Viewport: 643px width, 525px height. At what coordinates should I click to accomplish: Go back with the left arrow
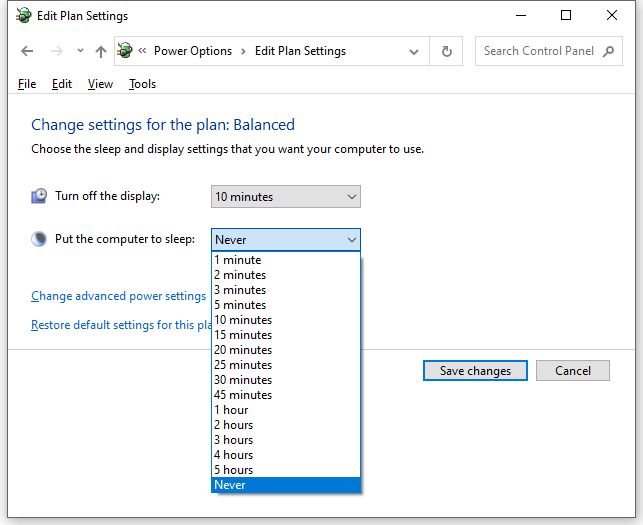coord(27,51)
